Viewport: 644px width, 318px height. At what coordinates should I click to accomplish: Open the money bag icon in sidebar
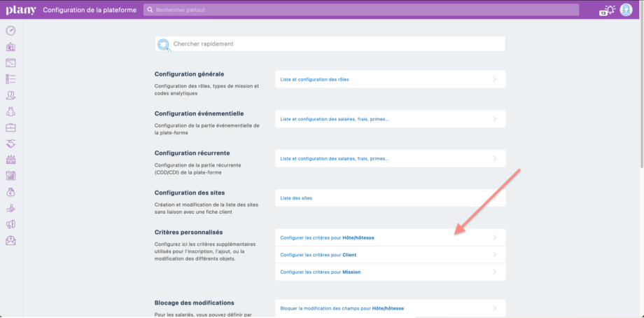[10, 192]
